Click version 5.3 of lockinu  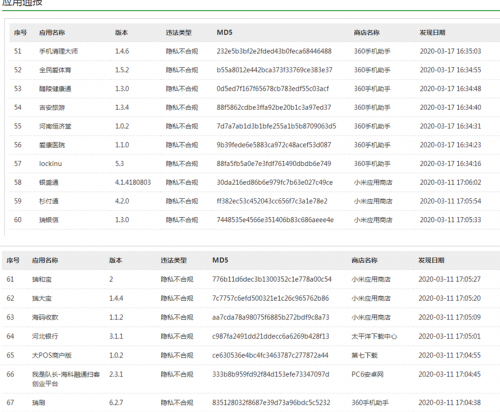pos(119,164)
